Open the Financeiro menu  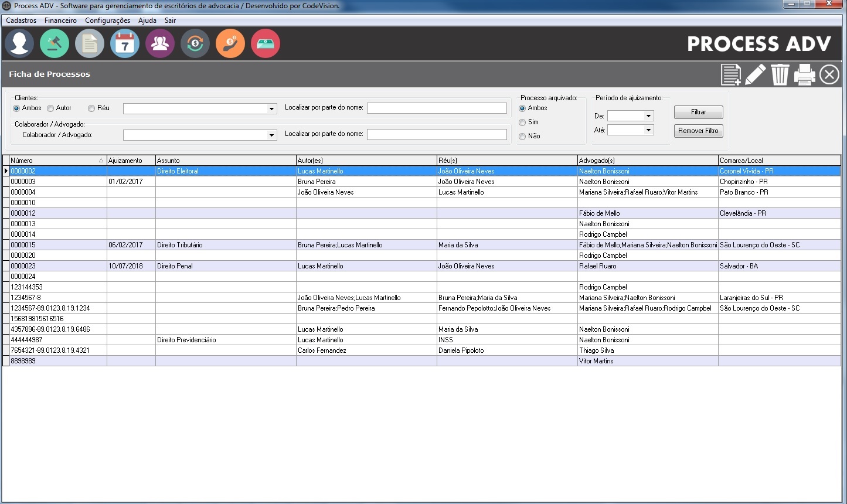[60, 21]
